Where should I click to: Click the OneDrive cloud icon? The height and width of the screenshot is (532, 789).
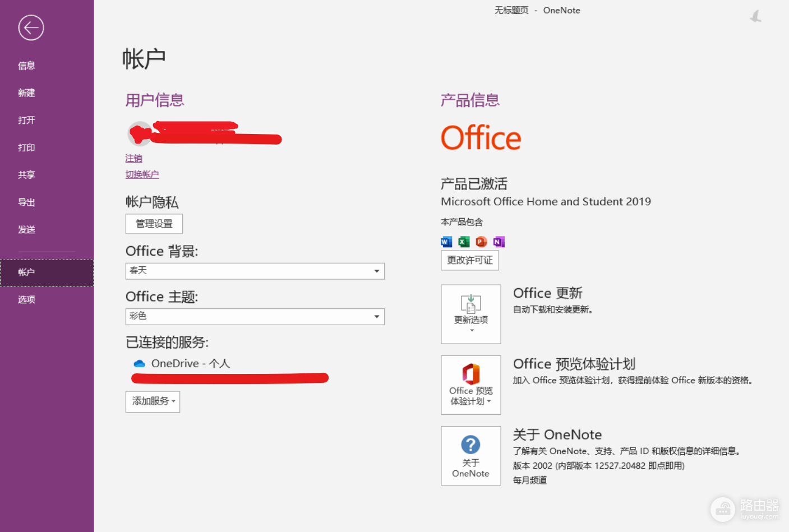139,364
